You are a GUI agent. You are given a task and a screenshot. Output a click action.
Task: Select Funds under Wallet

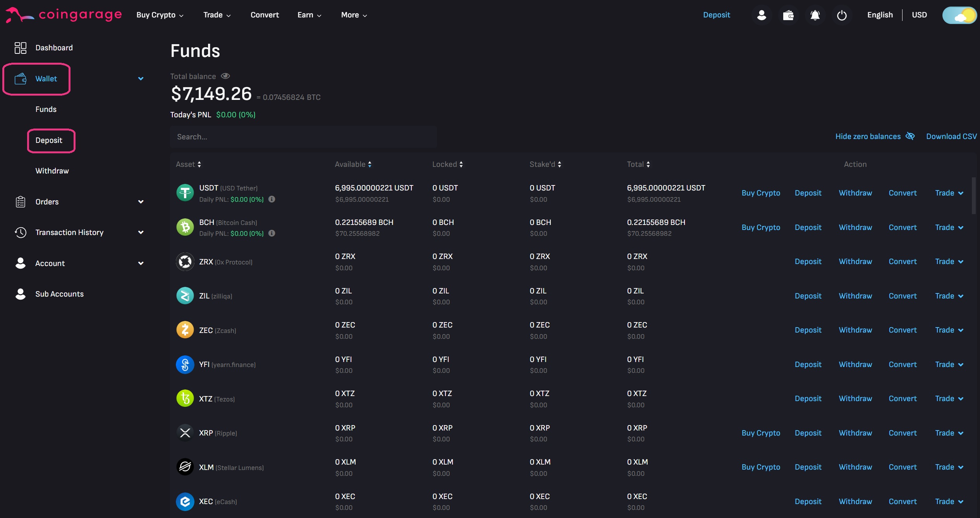coord(46,109)
